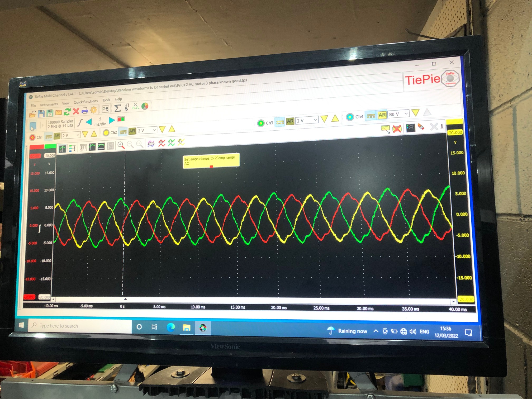
Task: Click the duty cycle pulse measurement icon
Action: tap(135, 106)
